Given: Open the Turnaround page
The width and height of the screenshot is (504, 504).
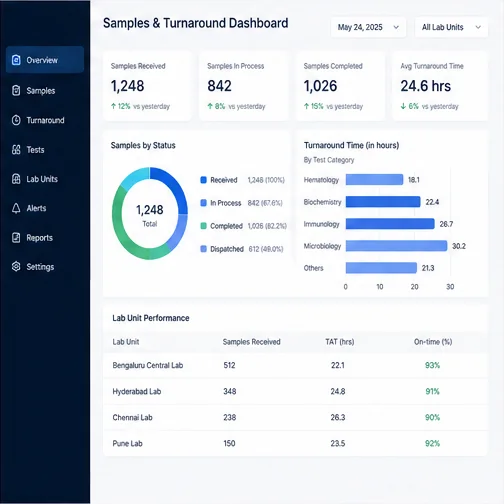Looking at the screenshot, I should coord(45,120).
